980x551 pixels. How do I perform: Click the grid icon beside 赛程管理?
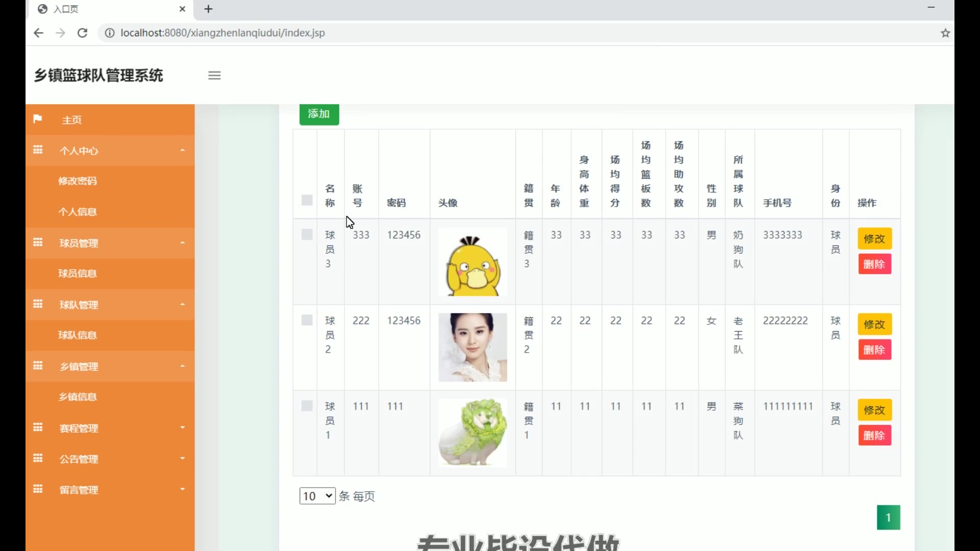point(38,428)
